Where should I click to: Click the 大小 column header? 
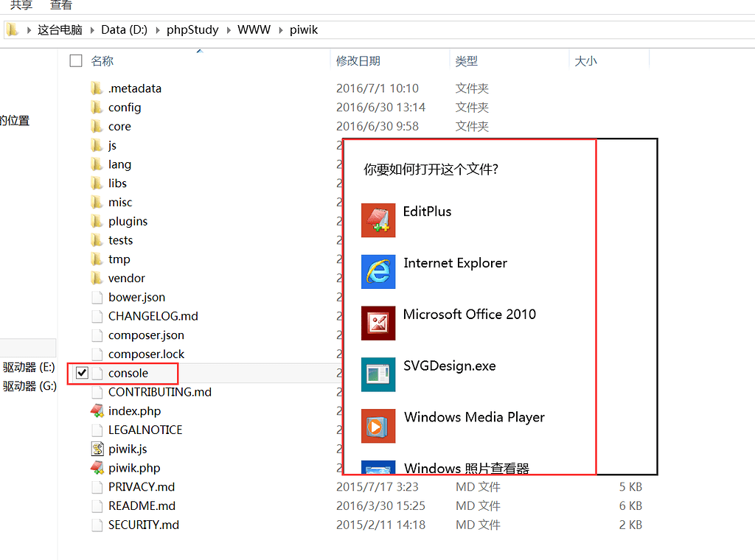coord(586,60)
